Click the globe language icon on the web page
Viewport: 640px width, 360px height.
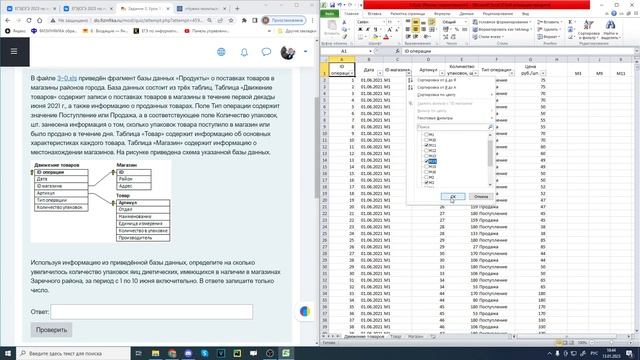point(221,52)
